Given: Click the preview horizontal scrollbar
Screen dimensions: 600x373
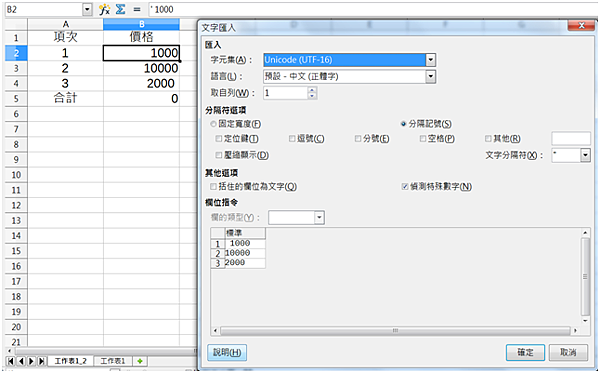Looking at the screenshot, I should pos(395,330).
